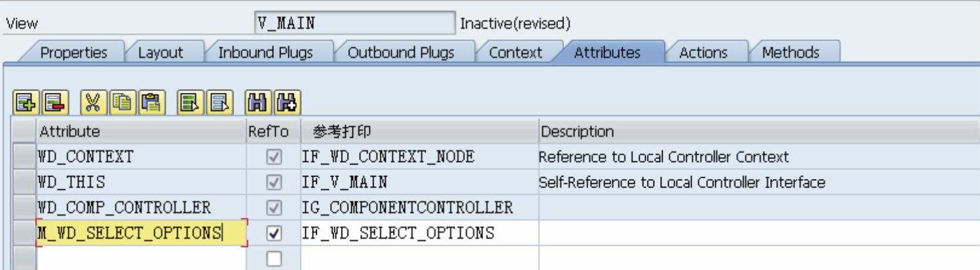Image resolution: width=980 pixels, height=270 pixels.
Task: Toggle RefTo checkbox for WD_COMP_CONTROLLER
Action: pos(274,208)
